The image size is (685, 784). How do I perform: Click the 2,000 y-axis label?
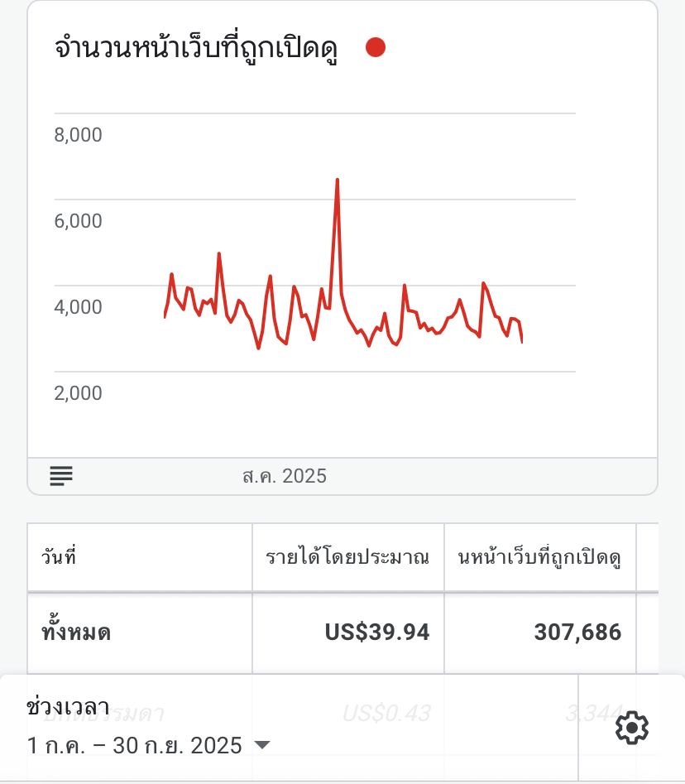[x=79, y=392]
